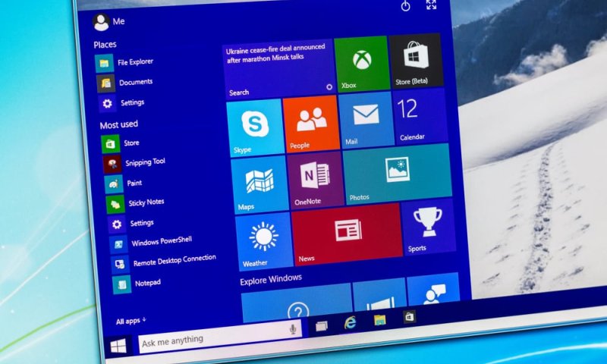Click the microphone icon in search box
This screenshot has height=364, width=607.
(x=292, y=329)
